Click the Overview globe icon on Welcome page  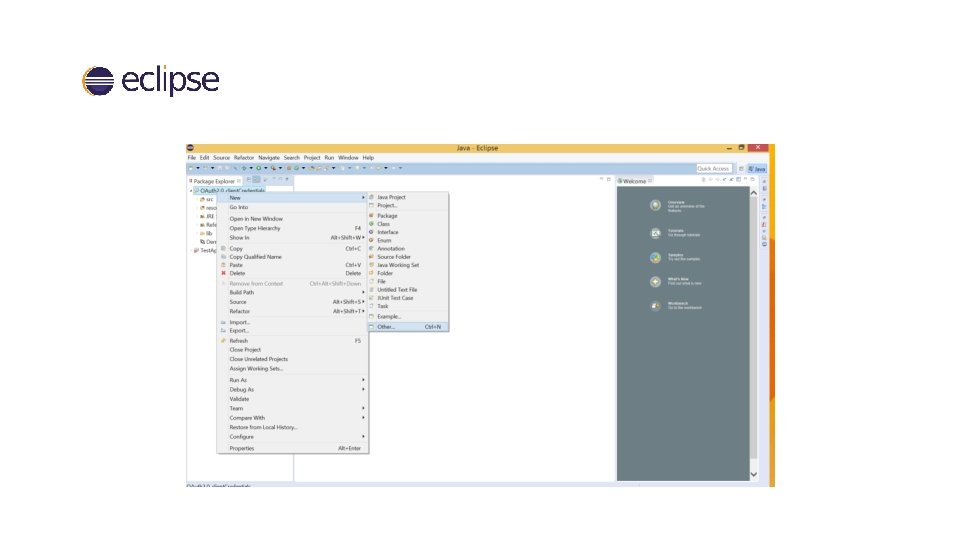tap(655, 205)
